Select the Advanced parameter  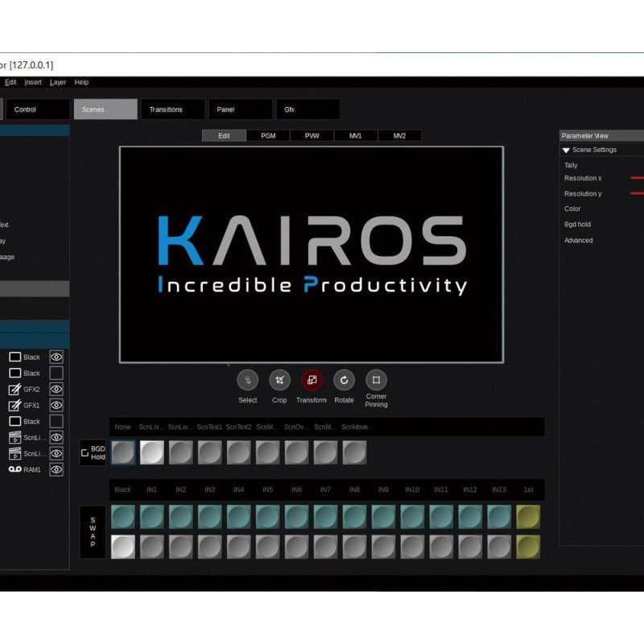point(578,240)
